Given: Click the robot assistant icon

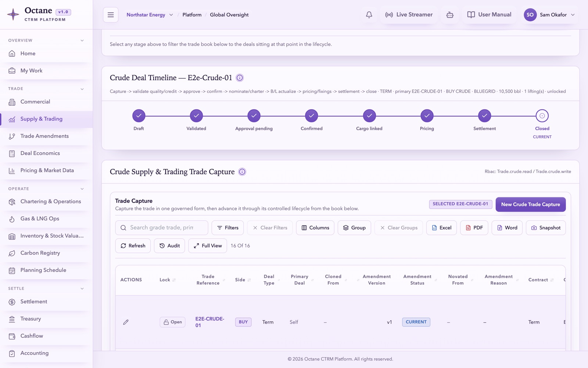Looking at the screenshot, I should (x=450, y=15).
